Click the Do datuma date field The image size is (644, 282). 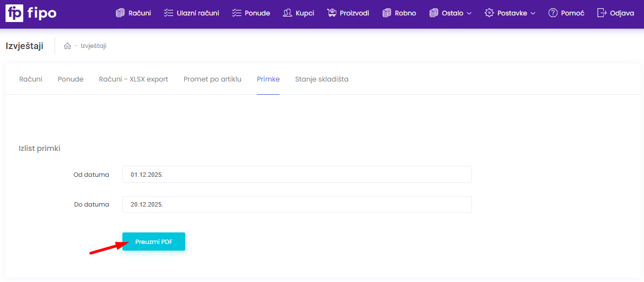(297, 204)
